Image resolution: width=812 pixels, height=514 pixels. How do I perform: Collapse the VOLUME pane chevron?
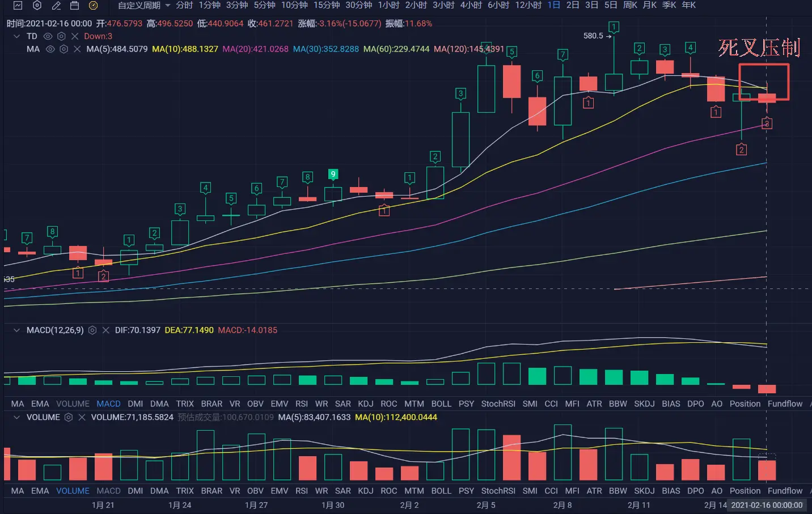click(x=16, y=417)
